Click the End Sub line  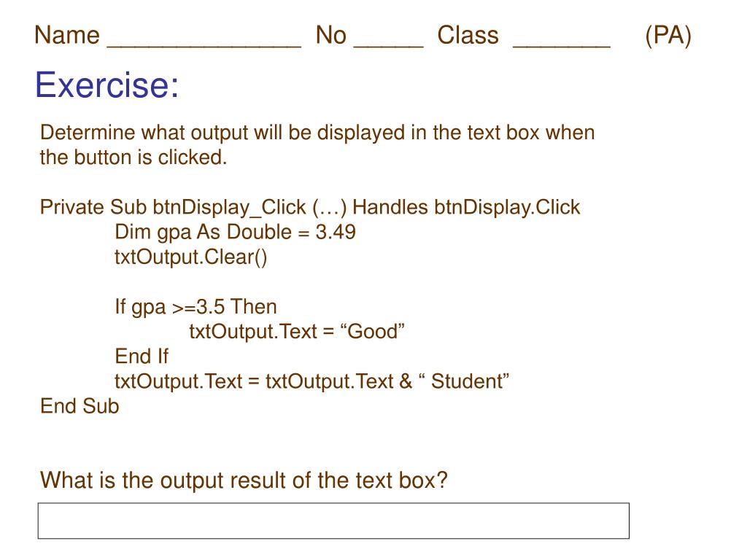click(x=80, y=406)
